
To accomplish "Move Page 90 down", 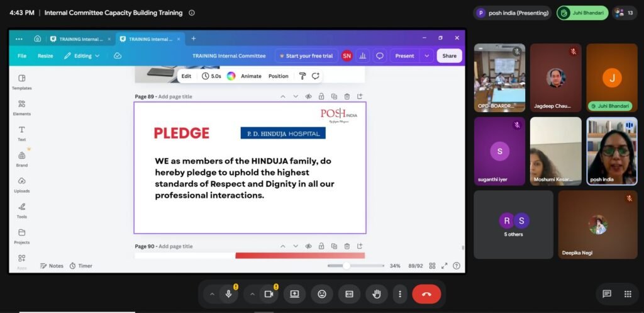I will pyautogui.click(x=296, y=246).
